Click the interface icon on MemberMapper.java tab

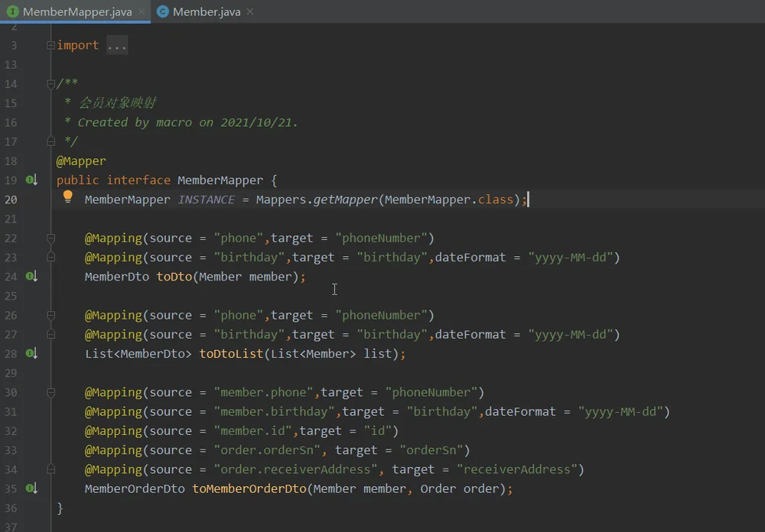click(x=13, y=11)
